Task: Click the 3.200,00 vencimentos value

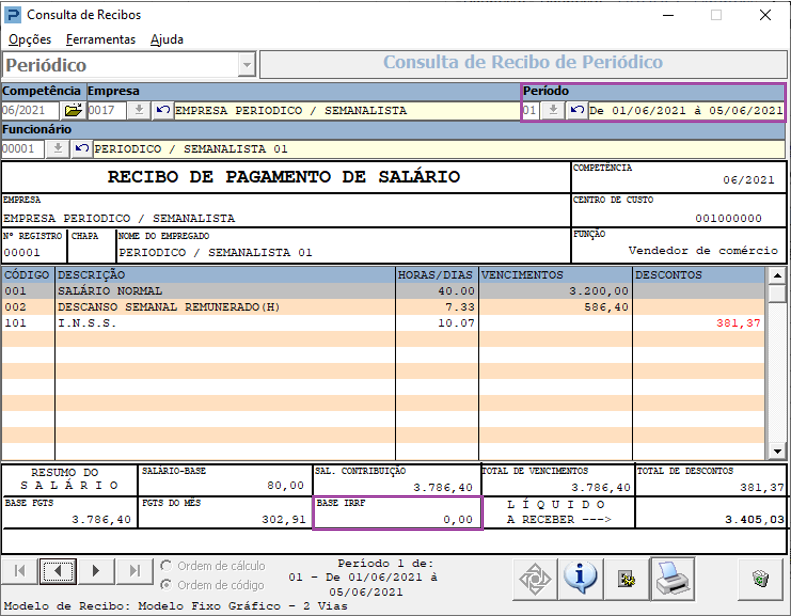Action: pos(599,291)
